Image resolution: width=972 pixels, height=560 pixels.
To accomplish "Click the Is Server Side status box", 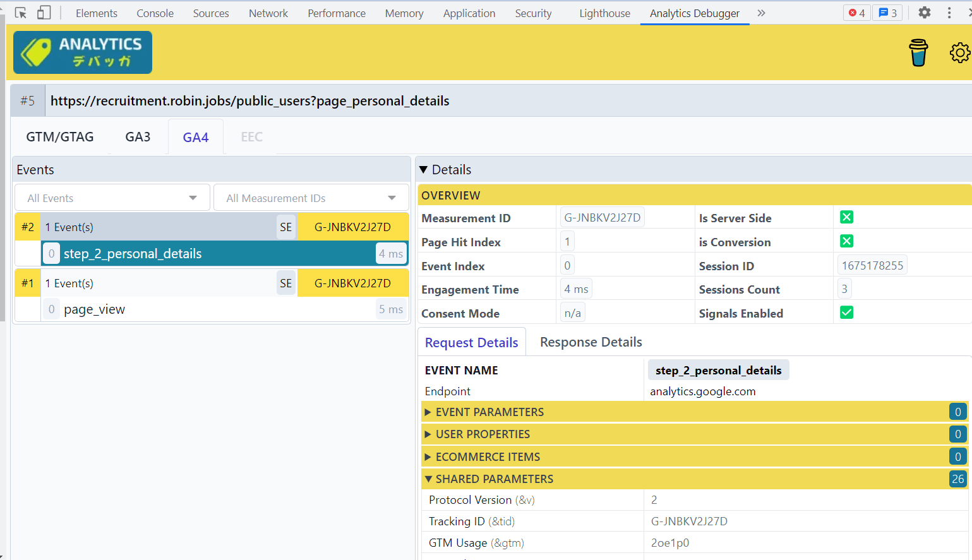I will coord(846,217).
